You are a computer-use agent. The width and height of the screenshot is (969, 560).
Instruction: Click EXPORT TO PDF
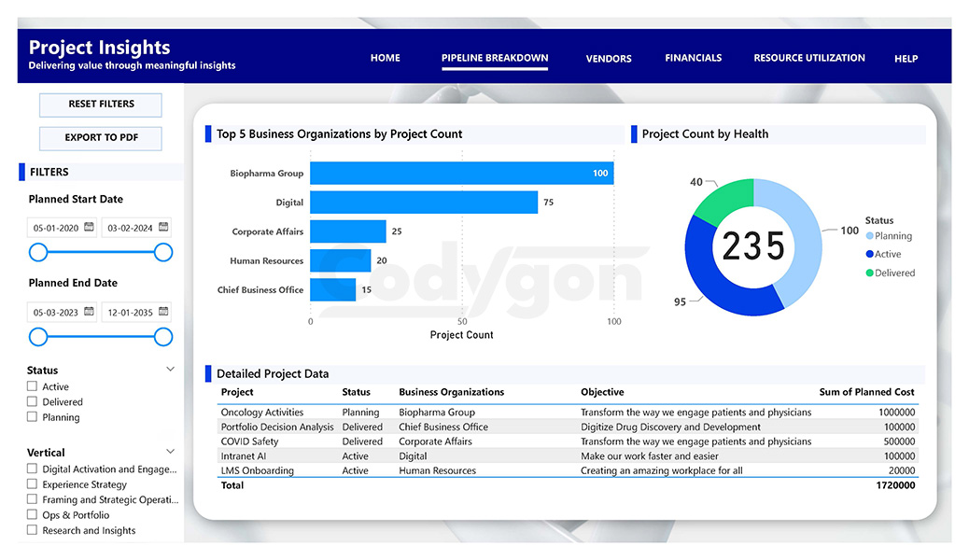[x=100, y=138]
